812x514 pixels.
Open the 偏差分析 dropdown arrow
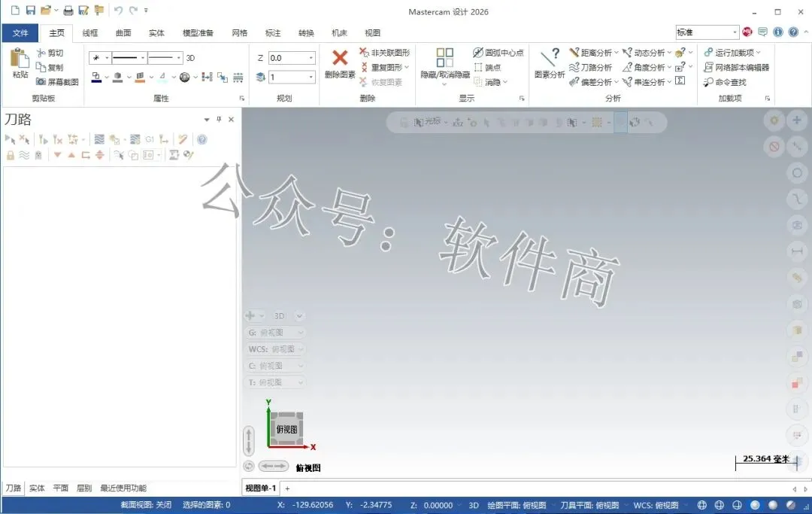617,82
